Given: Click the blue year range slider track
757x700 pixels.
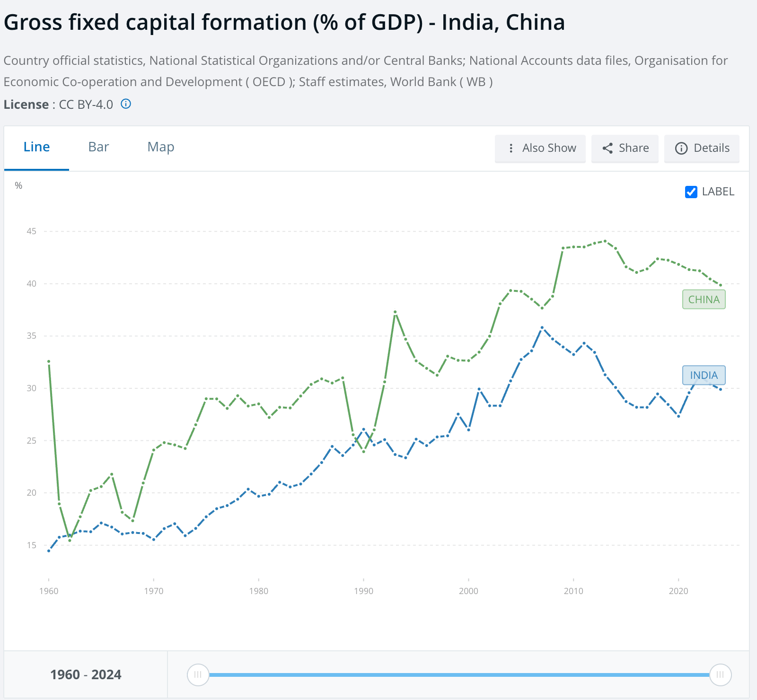Looking at the screenshot, I should tap(459, 674).
